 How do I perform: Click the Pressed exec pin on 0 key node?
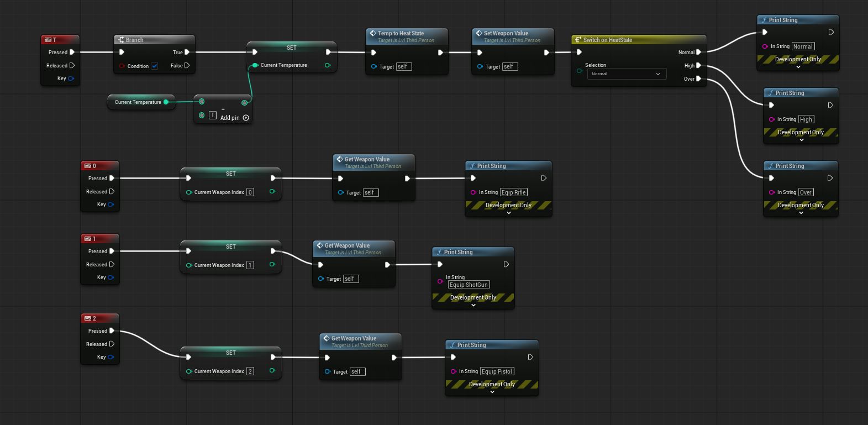click(x=112, y=178)
